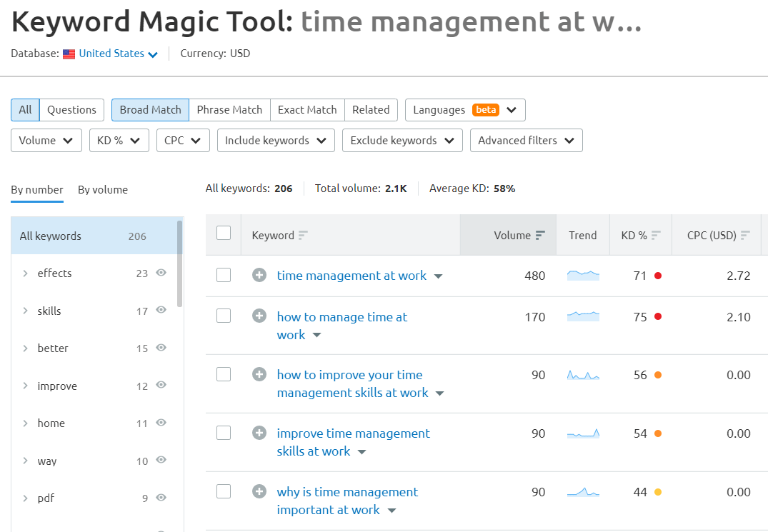Image resolution: width=768 pixels, height=532 pixels.
Task: Switch to the Questions tab
Action: click(x=71, y=109)
